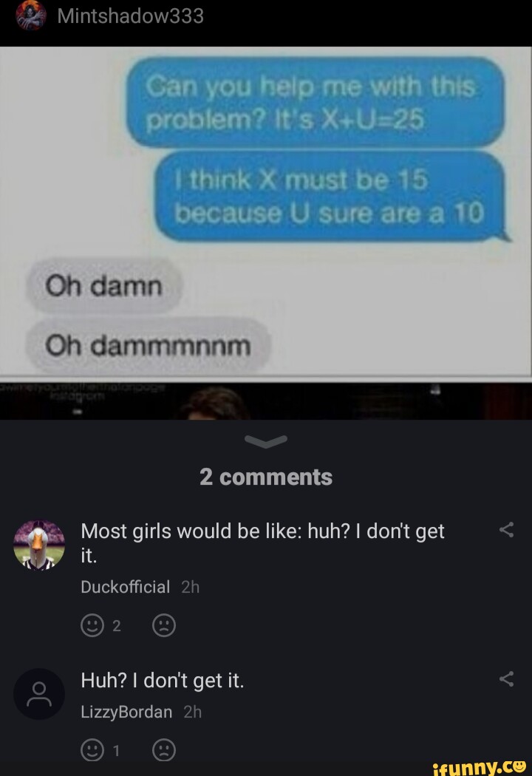Select the "Most girls would be like" comment text
The width and height of the screenshot is (532, 776).
coord(263,543)
